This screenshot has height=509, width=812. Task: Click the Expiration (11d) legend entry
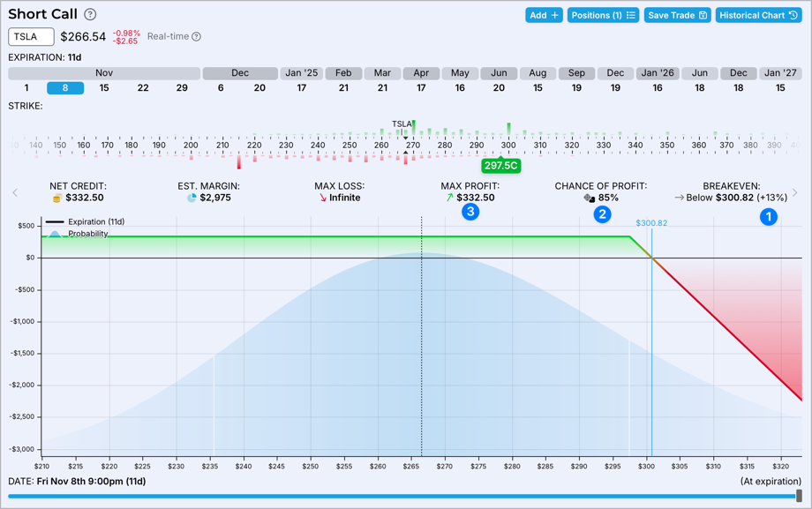86,221
